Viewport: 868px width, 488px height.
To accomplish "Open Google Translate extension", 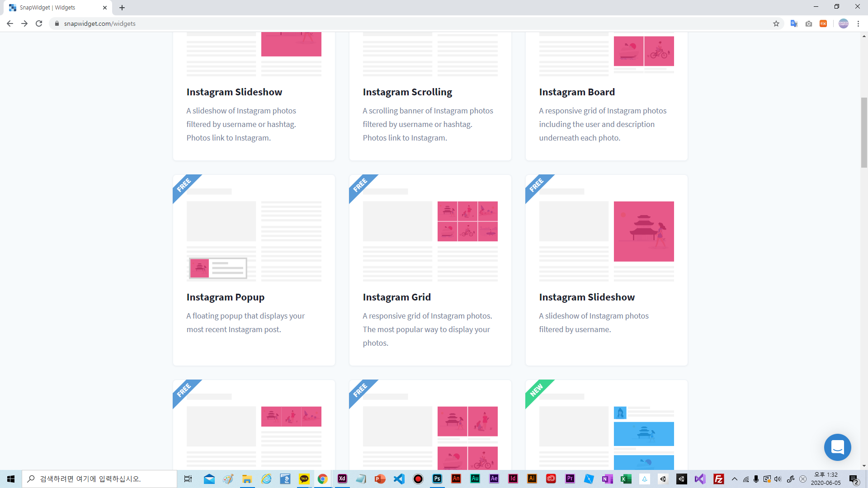I will [x=794, y=23].
